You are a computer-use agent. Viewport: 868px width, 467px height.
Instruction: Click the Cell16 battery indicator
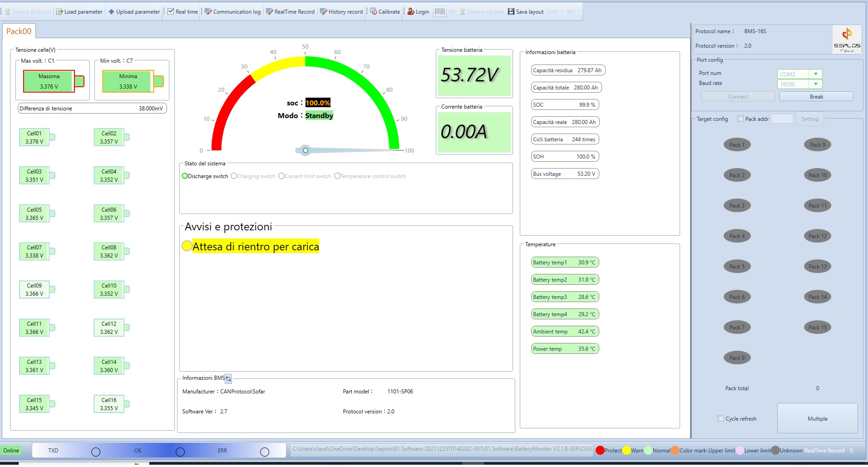pyautogui.click(x=112, y=404)
